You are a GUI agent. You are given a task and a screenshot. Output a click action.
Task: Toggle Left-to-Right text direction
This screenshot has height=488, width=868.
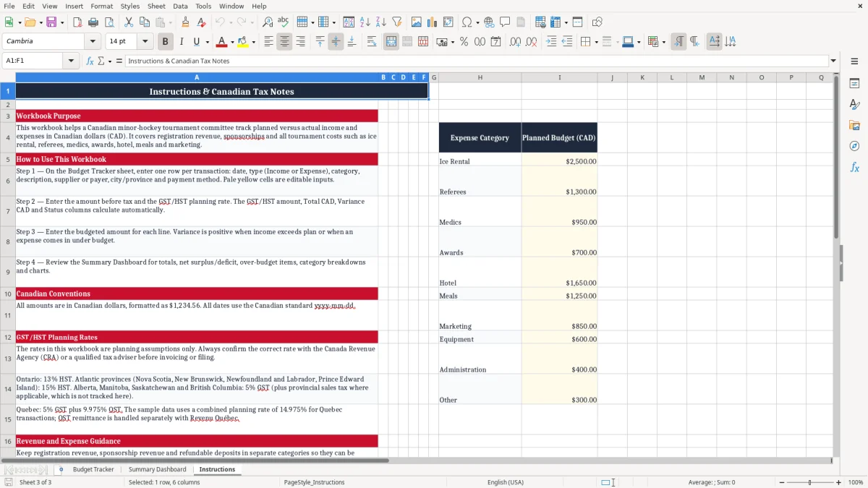[x=678, y=42]
